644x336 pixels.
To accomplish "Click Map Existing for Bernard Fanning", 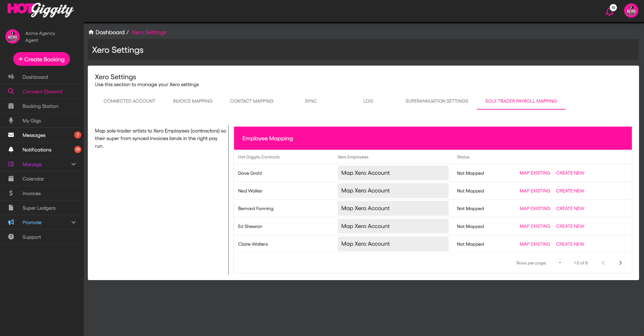I will [x=535, y=209].
